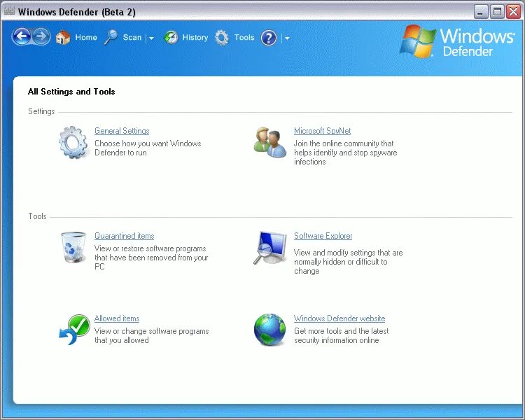Click the Scan magnifying glass icon
This screenshot has width=525, height=420.
[x=111, y=37]
